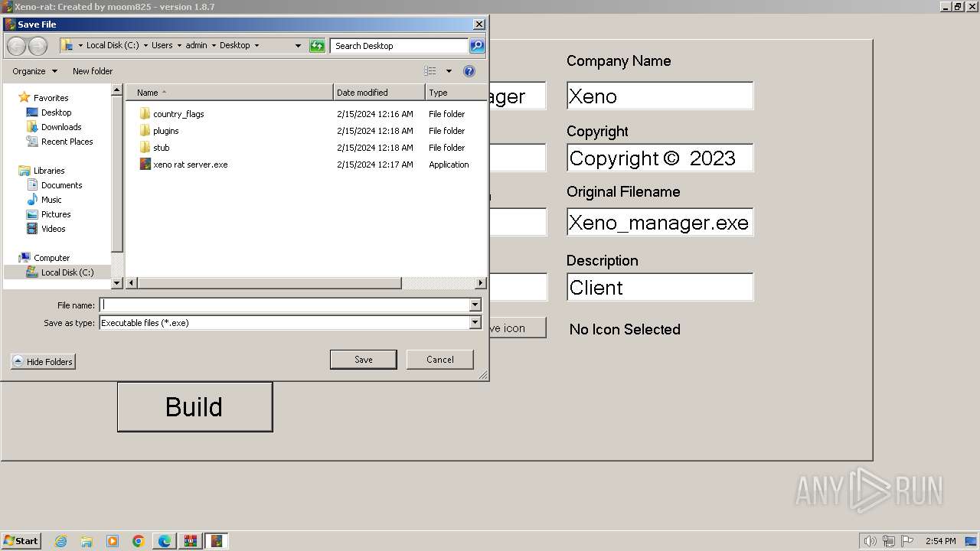Click Hide Folders button

click(x=43, y=362)
